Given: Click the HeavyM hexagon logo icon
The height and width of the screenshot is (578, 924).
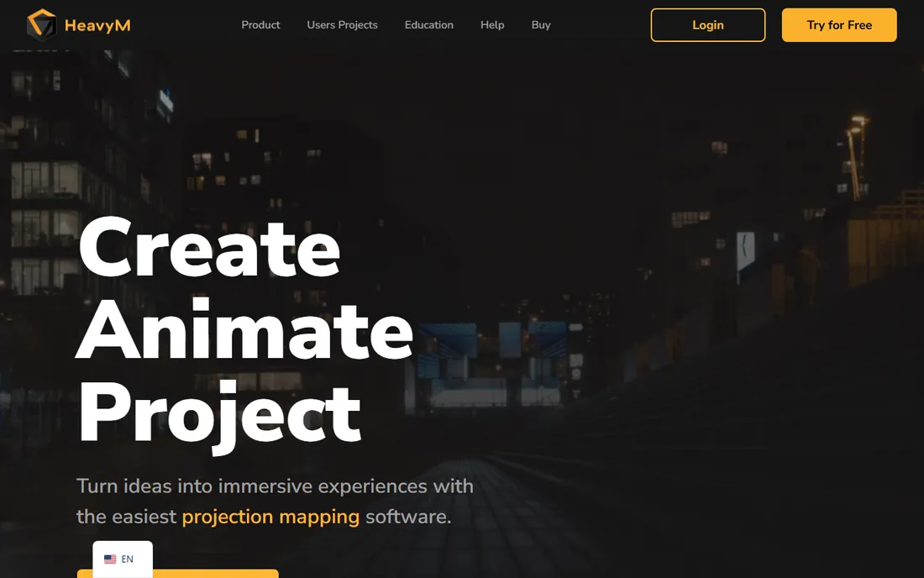Looking at the screenshot, I should click(x=41, y=24).
